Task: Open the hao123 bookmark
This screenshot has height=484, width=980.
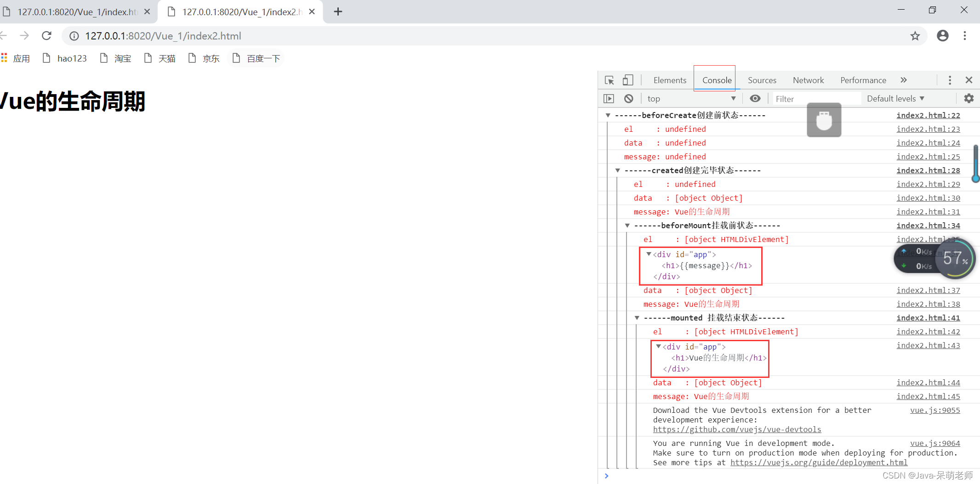Action: point(65,58)
